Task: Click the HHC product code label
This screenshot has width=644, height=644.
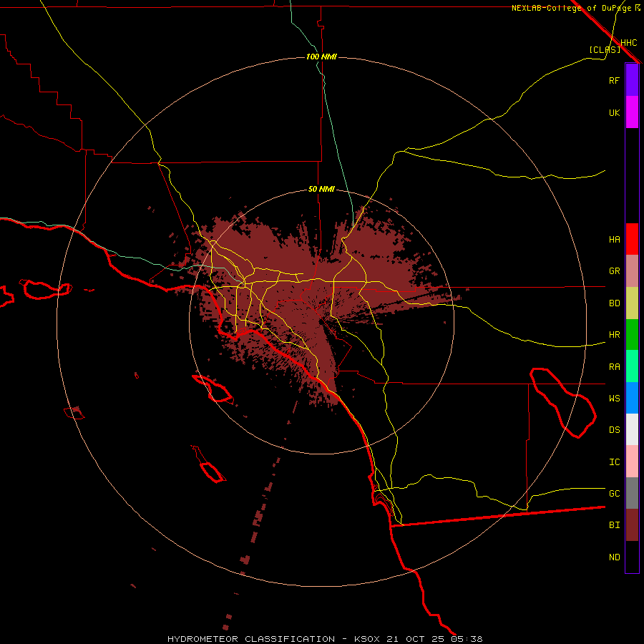Action: tap(629, 43)
